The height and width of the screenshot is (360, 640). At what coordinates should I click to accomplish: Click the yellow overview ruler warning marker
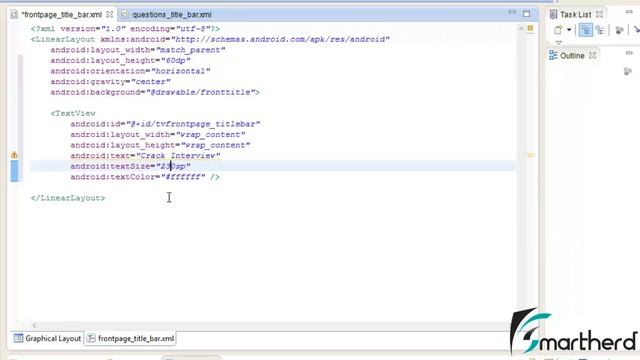[x=530, y=155]
